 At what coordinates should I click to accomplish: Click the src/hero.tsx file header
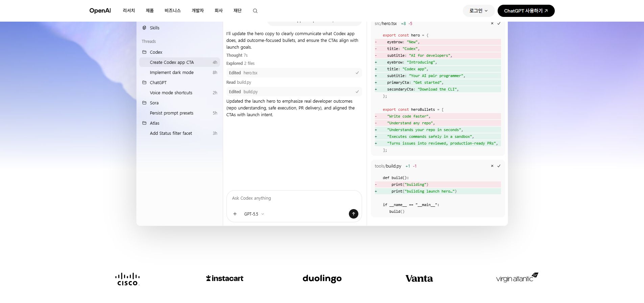tap(386, 24)
